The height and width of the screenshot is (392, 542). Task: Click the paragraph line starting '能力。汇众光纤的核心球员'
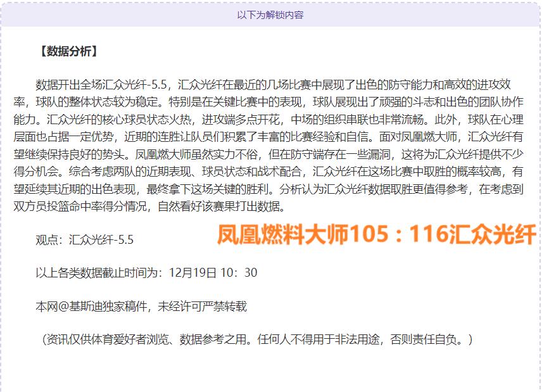coord(268,120)
